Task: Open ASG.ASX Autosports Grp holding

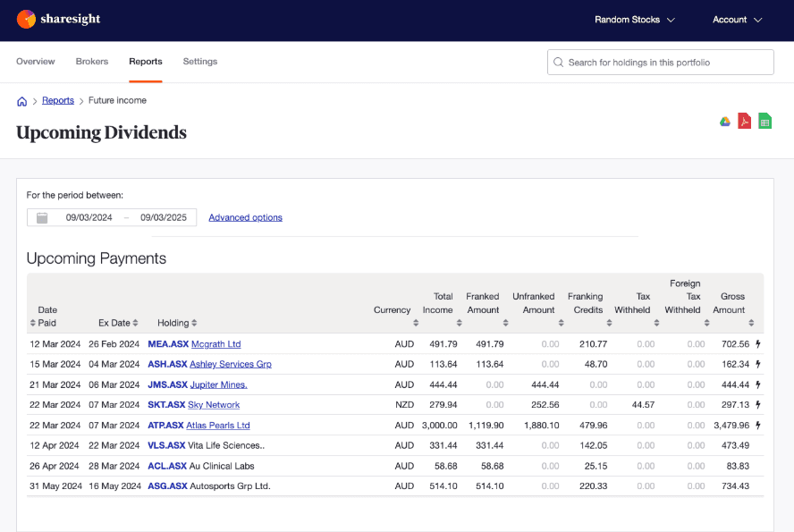Action: coord(209,486)
